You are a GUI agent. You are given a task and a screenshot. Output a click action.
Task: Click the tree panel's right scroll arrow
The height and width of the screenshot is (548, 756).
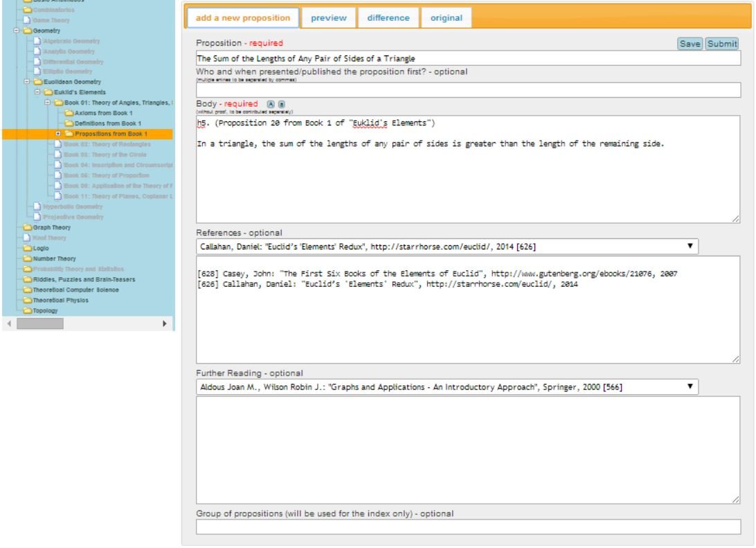pos(164,324)
